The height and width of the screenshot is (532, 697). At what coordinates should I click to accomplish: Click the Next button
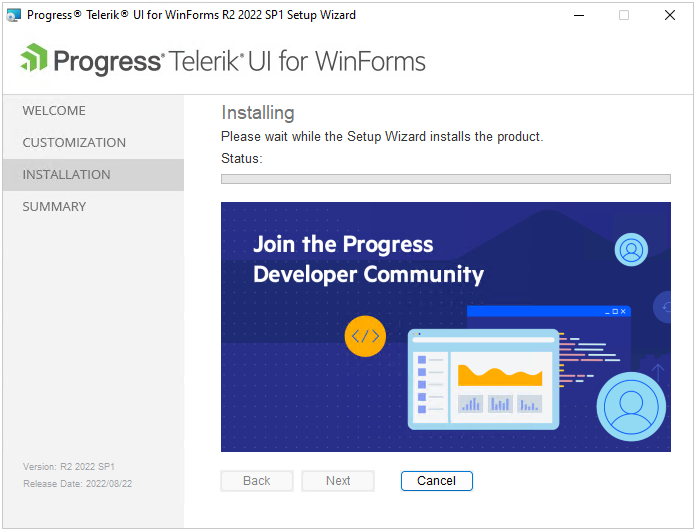pos(338,481)
